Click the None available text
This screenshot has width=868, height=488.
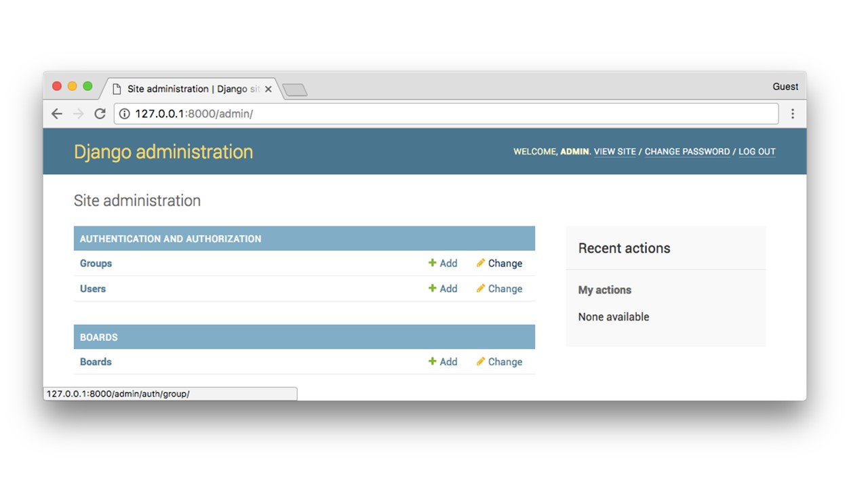coord(614,317)
